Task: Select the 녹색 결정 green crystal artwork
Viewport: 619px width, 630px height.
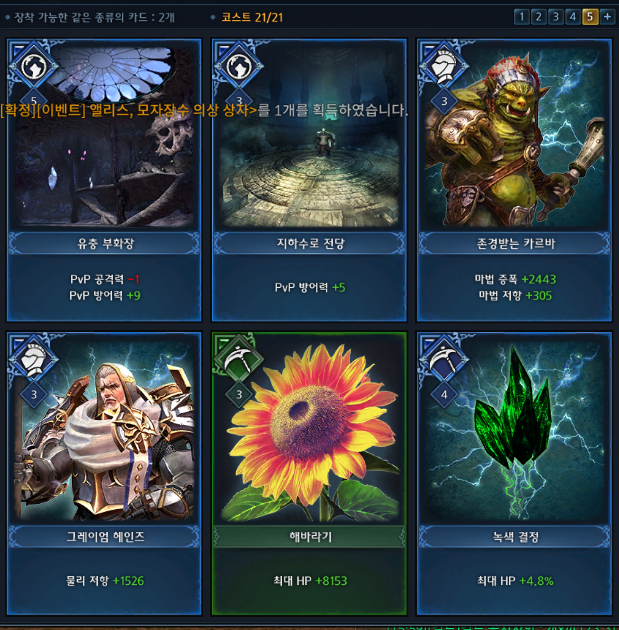Action: pos(514,430)
